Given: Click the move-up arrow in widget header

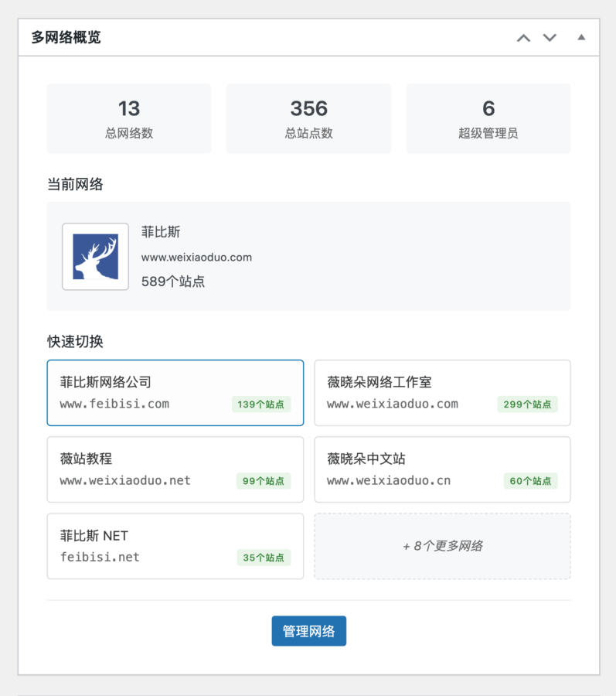Looking at the screenshot, I should [x=523, y=38].
